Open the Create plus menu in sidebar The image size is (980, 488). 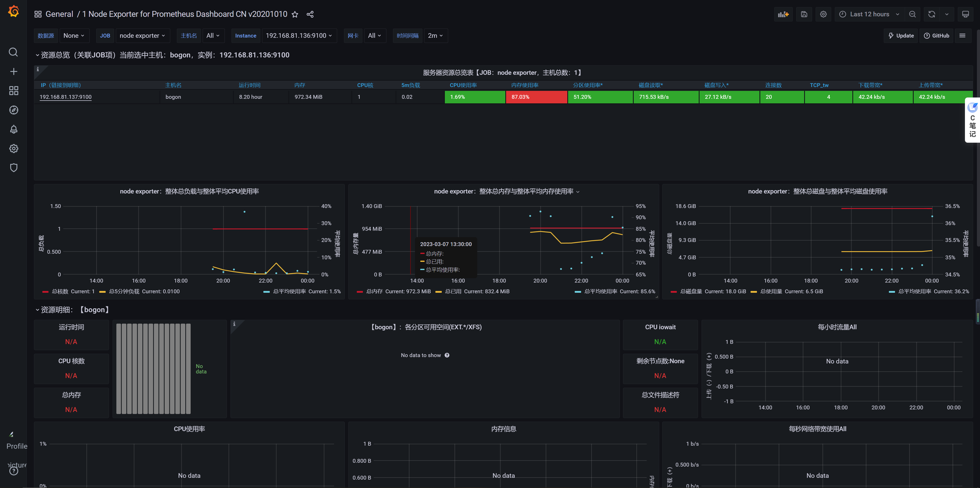(x=13, y=71)
